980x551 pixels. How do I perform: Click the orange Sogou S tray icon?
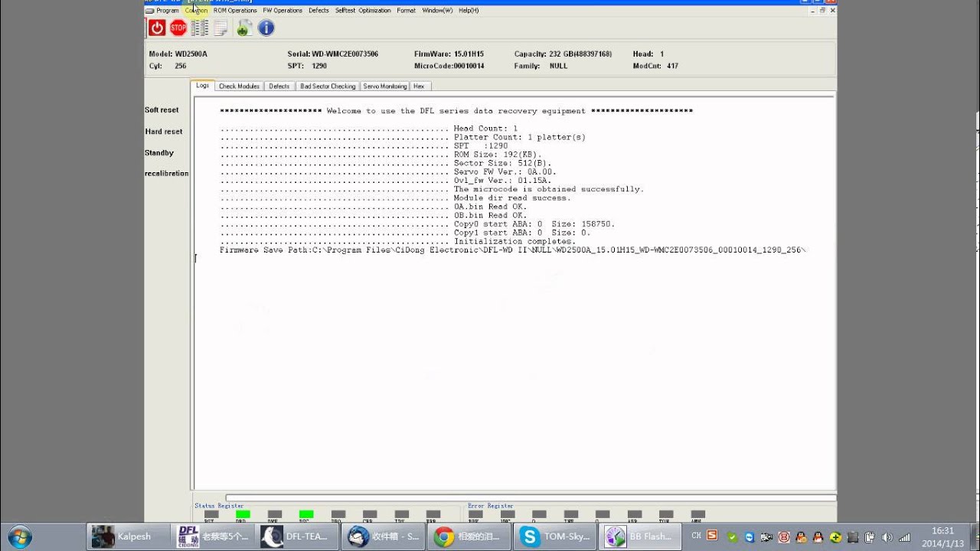click(x=712, y=536)
